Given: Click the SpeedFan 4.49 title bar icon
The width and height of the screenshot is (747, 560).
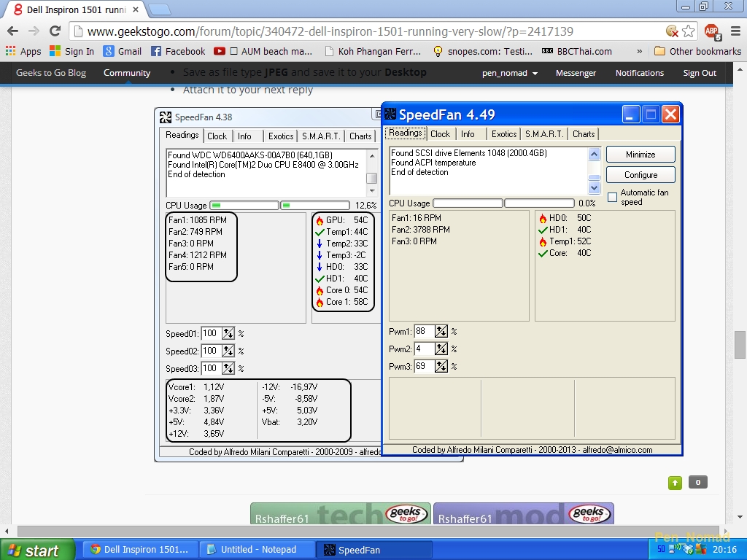Looking at the screenshot, I should click(390, 114).
